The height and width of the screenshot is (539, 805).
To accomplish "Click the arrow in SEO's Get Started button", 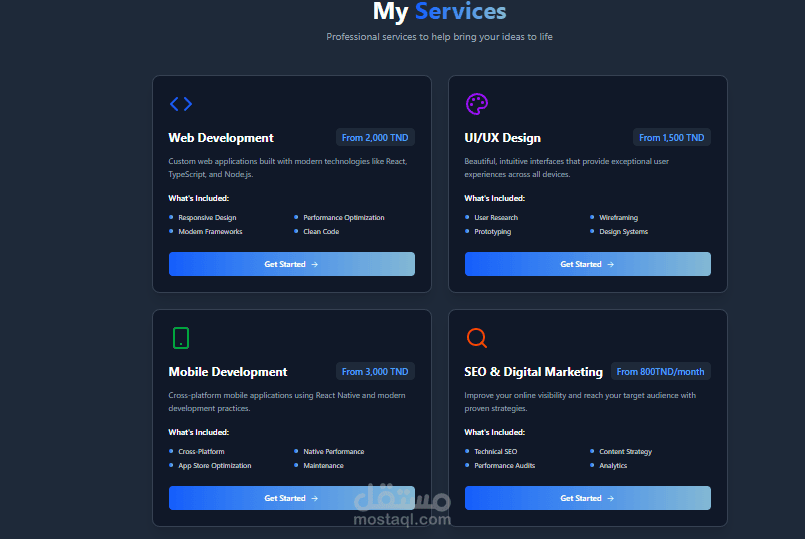I will (x=610, y=498).
